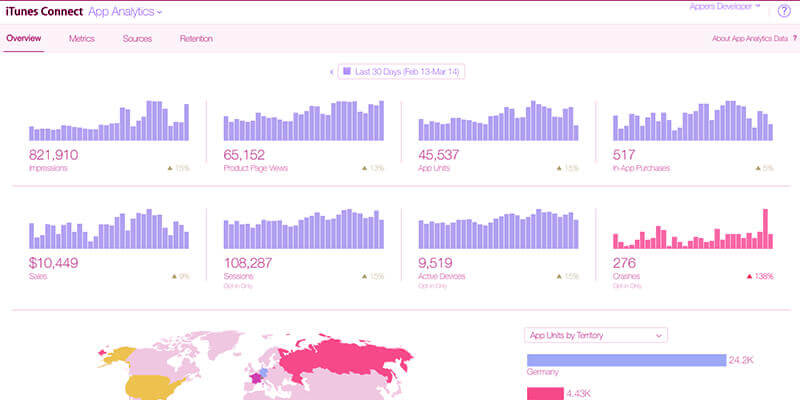This screenshot has width=800, height=400.
Task: Select the $10,449 sales value
Action: click(x=54, y=263)
